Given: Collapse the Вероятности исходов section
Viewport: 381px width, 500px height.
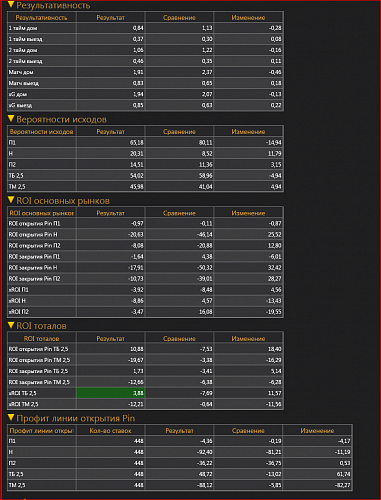Looking at the screenshot, I should click(x=11, y=119).
